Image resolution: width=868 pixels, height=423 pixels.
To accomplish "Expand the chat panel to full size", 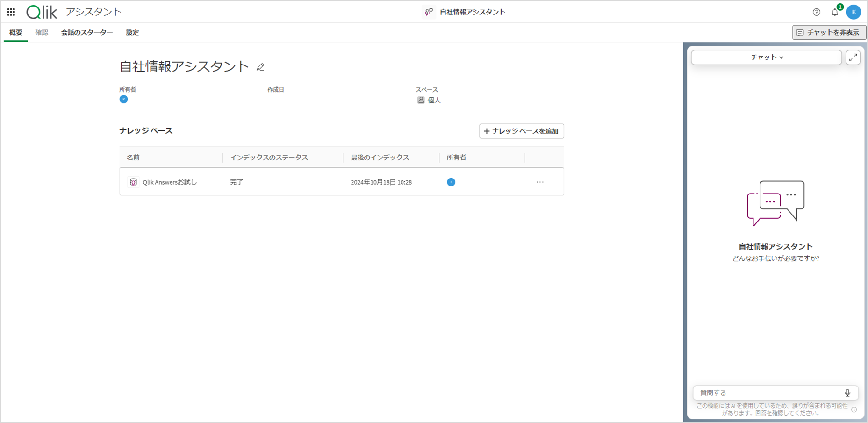I will (x=853, y=57).
